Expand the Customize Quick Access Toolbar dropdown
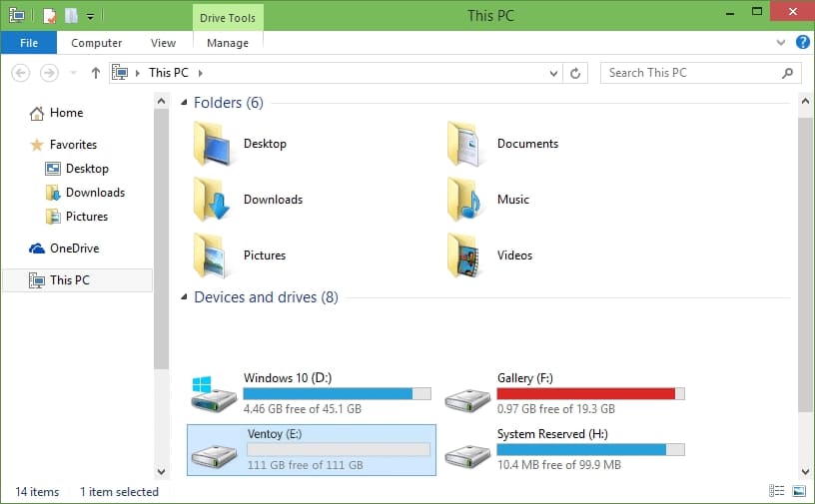815x504 pixels. [x=90, y=16]
